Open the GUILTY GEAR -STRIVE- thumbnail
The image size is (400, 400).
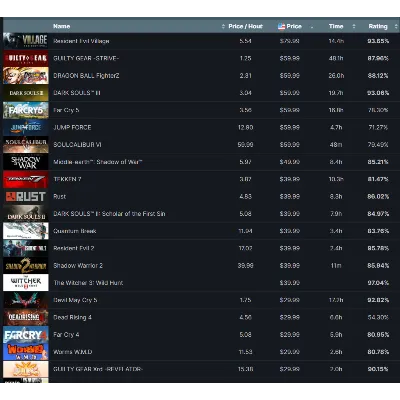[26, 58]
